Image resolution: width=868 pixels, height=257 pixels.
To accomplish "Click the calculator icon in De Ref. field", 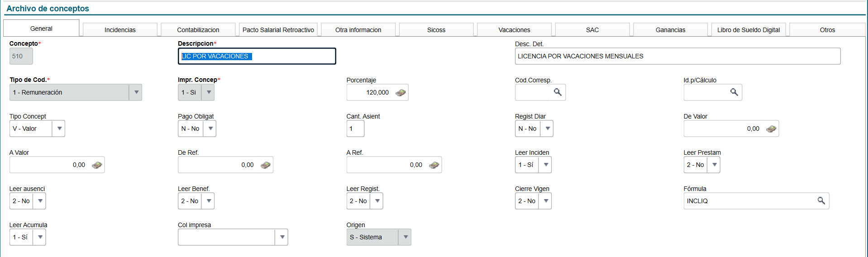I will coord(265,165).
